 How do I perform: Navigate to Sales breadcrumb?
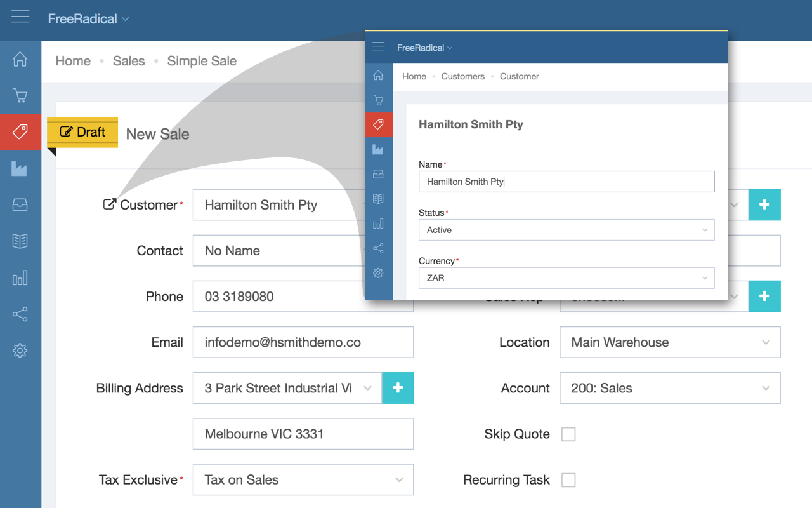129,61
